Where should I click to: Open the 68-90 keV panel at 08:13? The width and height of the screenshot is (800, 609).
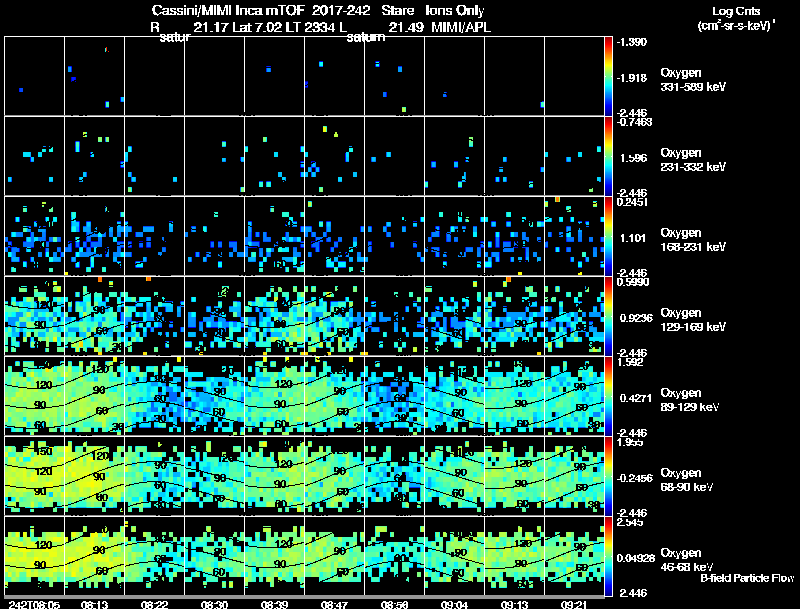pyautogui.click(x=94, y=476)
